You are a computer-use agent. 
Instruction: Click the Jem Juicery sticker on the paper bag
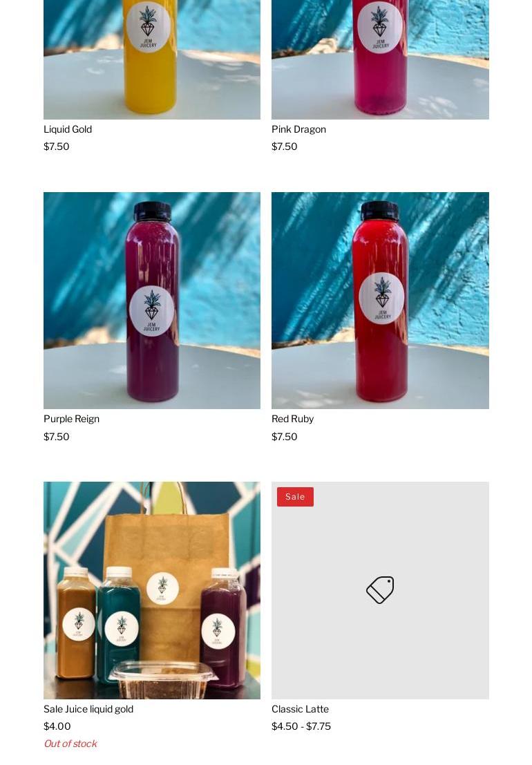click(162, 588)
